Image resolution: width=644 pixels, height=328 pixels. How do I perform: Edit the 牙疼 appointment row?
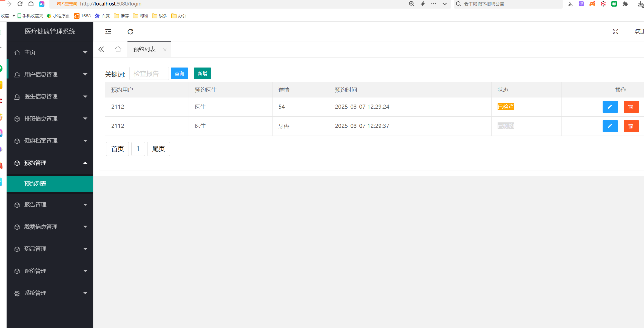click(x=610, y=126)
